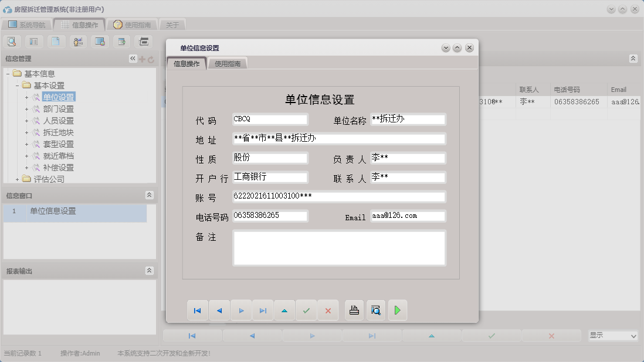Click the 单位名称 input field
644x362 pixels.
pos(408,119)
